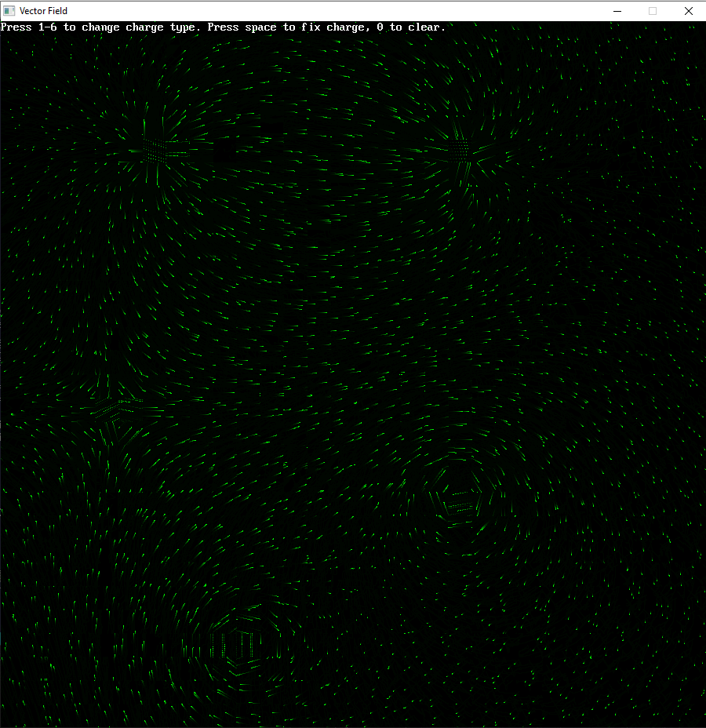Screen dimensions: 706x728
Task: Click the "Vector Field" window title text
Action: tap(43, 11)
